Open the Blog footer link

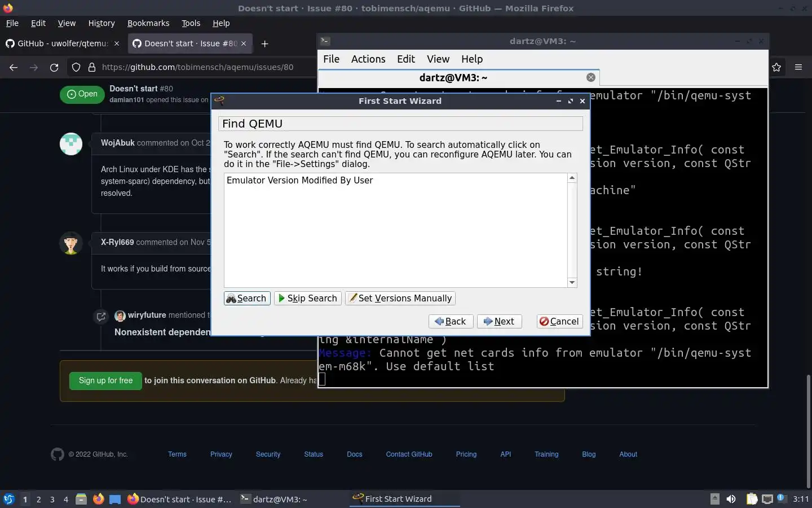point(589,454)
